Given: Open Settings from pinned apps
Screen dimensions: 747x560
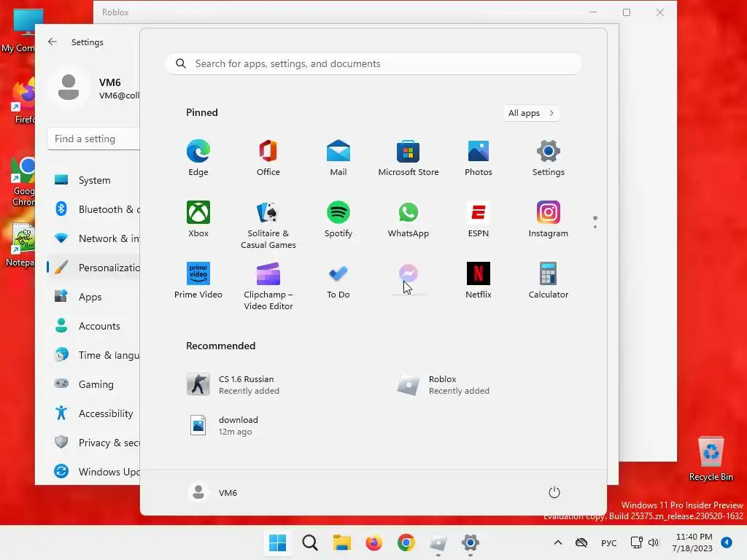Looking at the screenshot, I should coord(549,158).
